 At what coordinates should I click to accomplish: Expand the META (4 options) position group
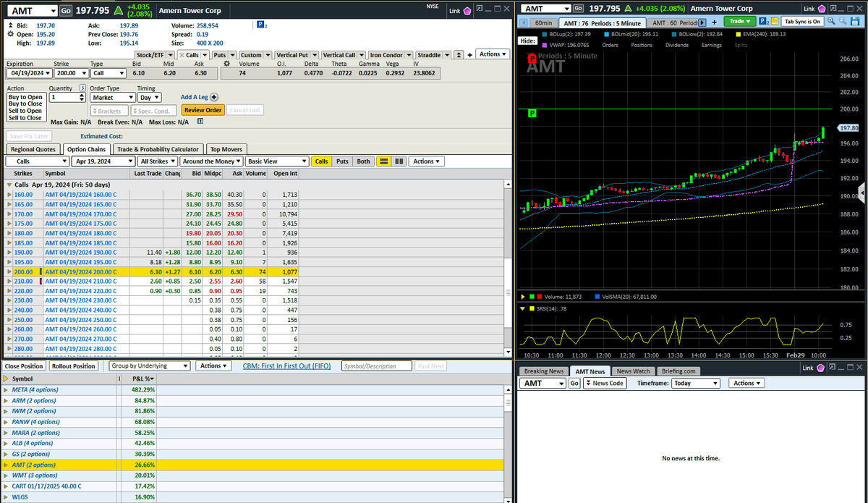[x=7, y=389]
